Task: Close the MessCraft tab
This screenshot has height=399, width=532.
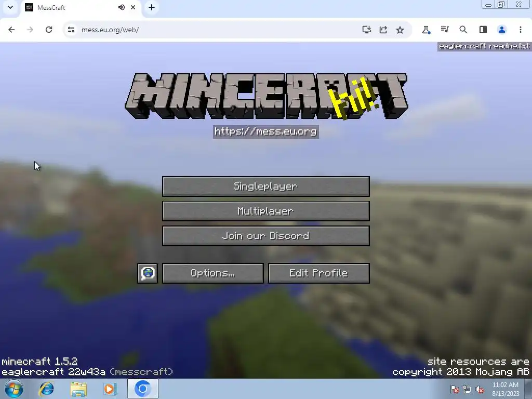Action: [x=133, y=7]
